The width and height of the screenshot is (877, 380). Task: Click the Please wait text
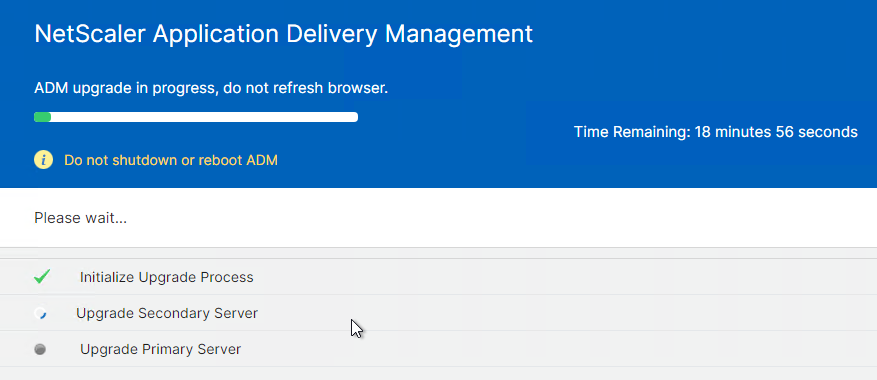81,218
